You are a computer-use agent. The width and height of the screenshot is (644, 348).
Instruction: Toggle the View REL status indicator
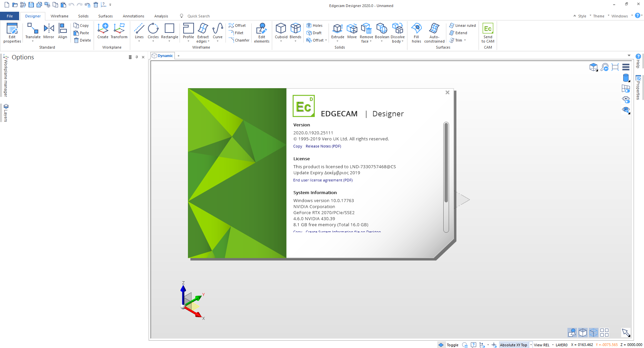[542, 345]
